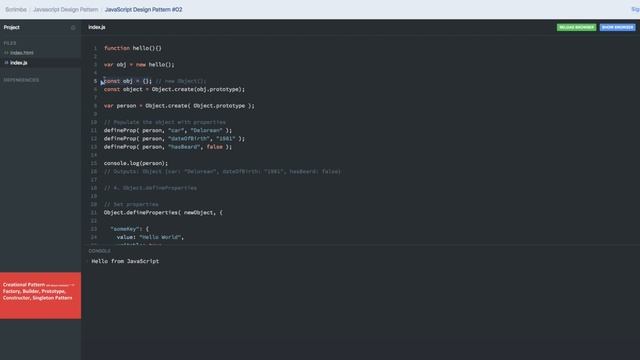Click line 'var person = Object.create( Object.prototype );'
640x360 pixels.
click(x=179, y=106)
